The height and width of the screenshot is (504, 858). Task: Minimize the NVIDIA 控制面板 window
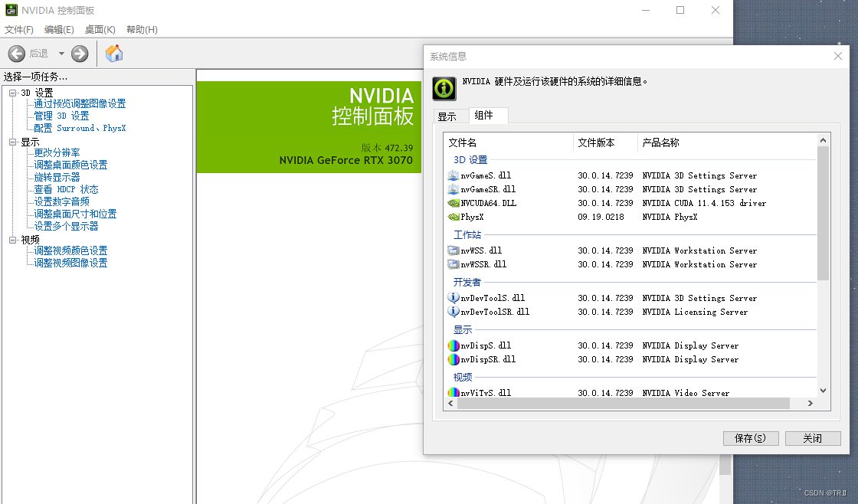pos(646,10)
